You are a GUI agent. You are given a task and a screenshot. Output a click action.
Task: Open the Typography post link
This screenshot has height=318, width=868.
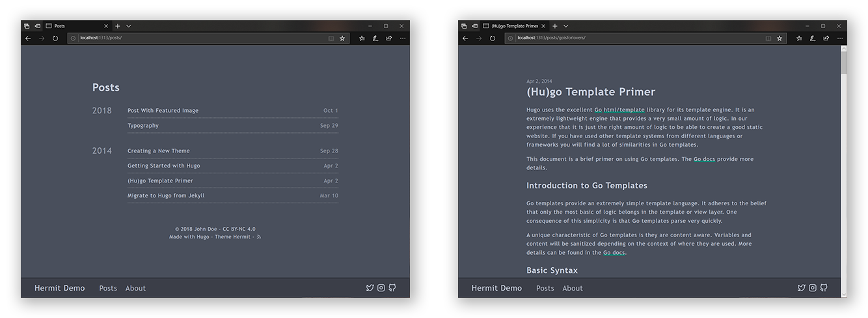pos(143,126)
